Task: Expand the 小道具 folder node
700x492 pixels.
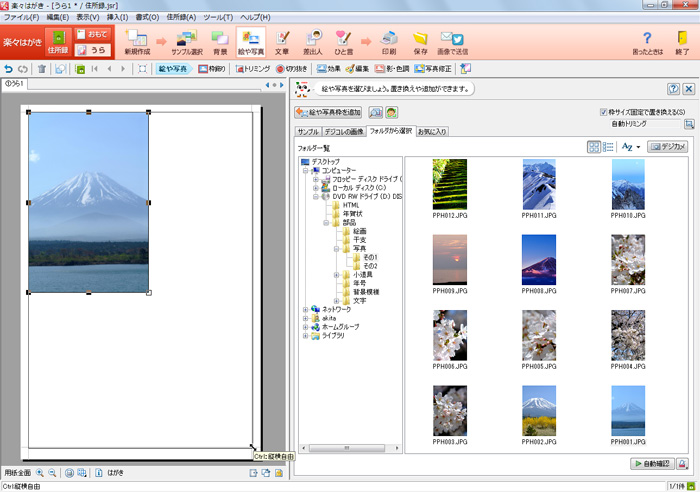Action: tap(337, 274)
